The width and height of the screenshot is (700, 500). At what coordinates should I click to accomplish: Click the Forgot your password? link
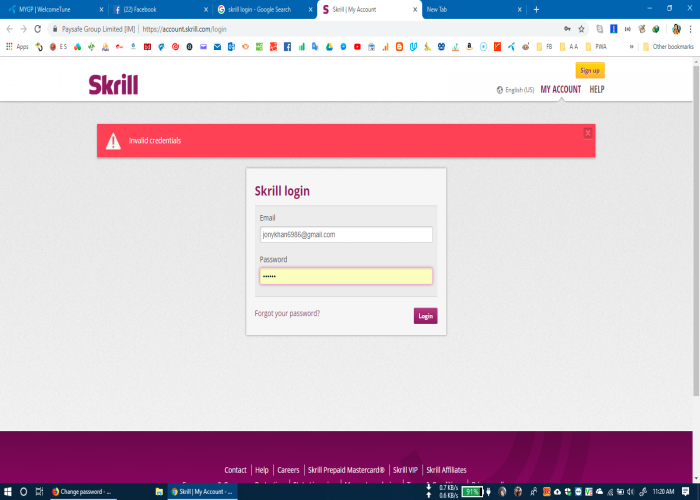[287, 313]
